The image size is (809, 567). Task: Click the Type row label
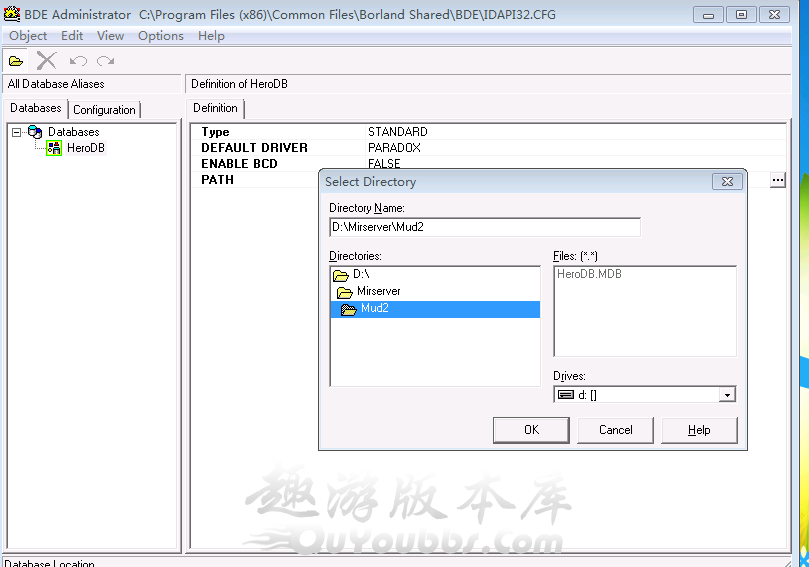pos(215,132)
